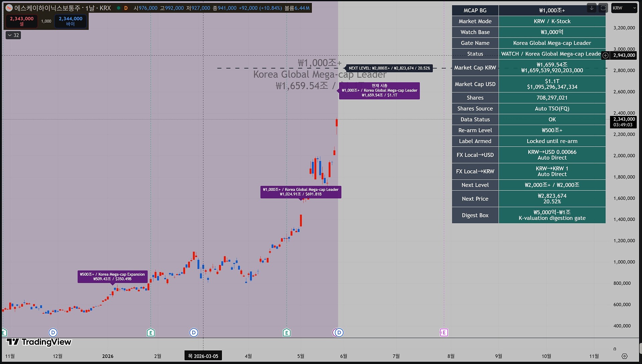The height and width of the screenshot is (364, 642).
Task: Click the ₩500조+ Korea Mega-cap Expansion label
Action: coord(112,277)
